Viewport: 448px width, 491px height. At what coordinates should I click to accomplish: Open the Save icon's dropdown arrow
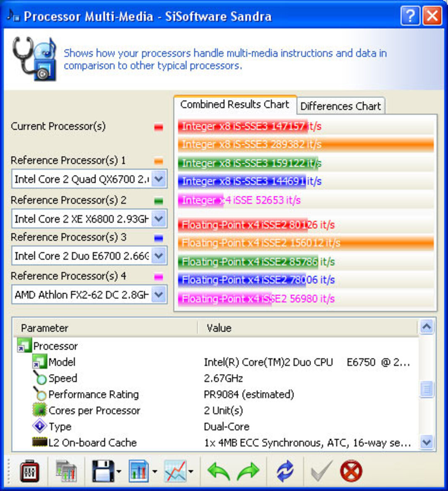click(x=119, y=471)
